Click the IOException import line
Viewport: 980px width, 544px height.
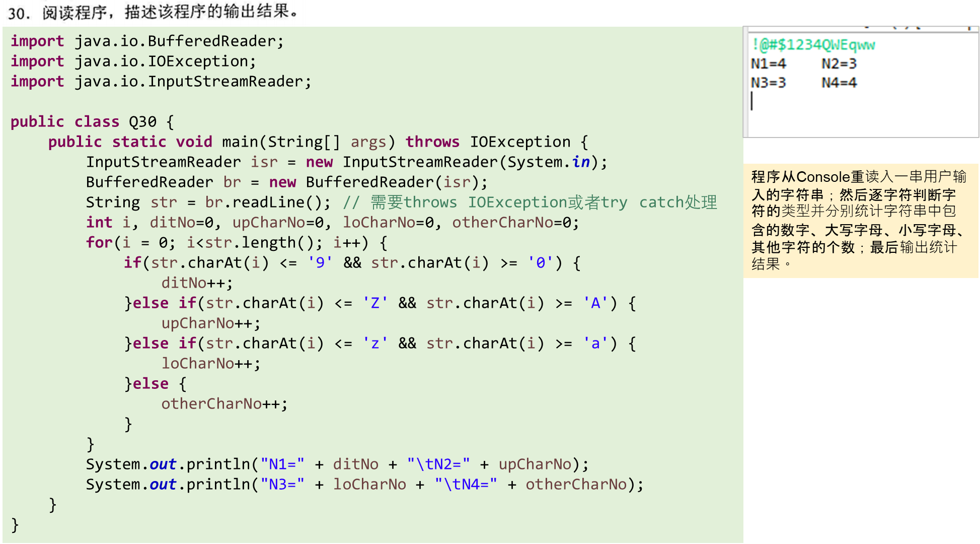point(133,61)
